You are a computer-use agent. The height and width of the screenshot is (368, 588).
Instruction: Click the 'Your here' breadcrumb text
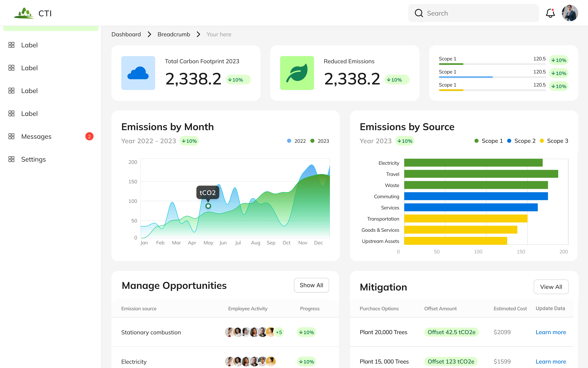click(x=219, y=34)
